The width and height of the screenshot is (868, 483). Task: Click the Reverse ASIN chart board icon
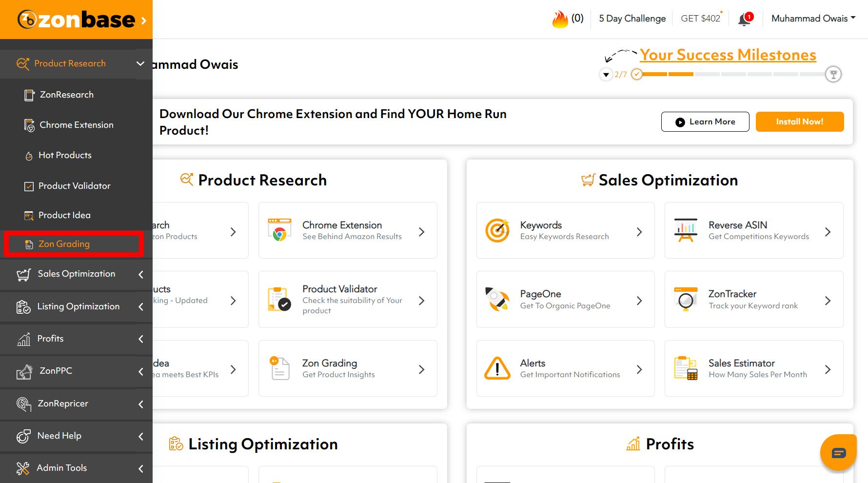point(686,230)
